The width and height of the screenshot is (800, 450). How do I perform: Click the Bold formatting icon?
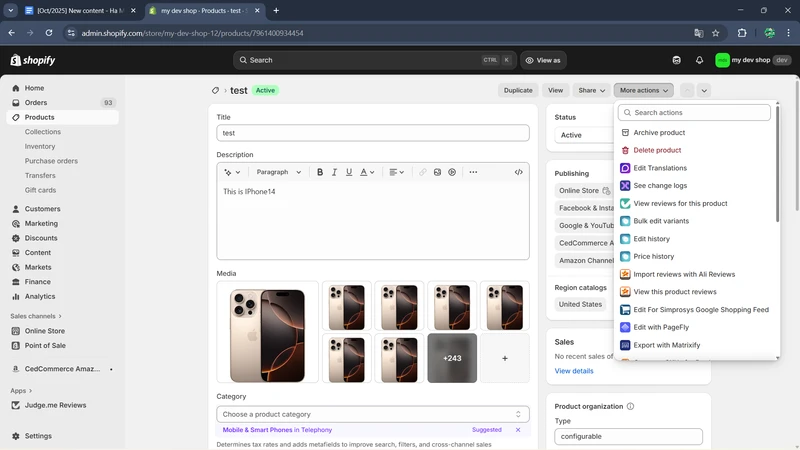tap(320, 172)
